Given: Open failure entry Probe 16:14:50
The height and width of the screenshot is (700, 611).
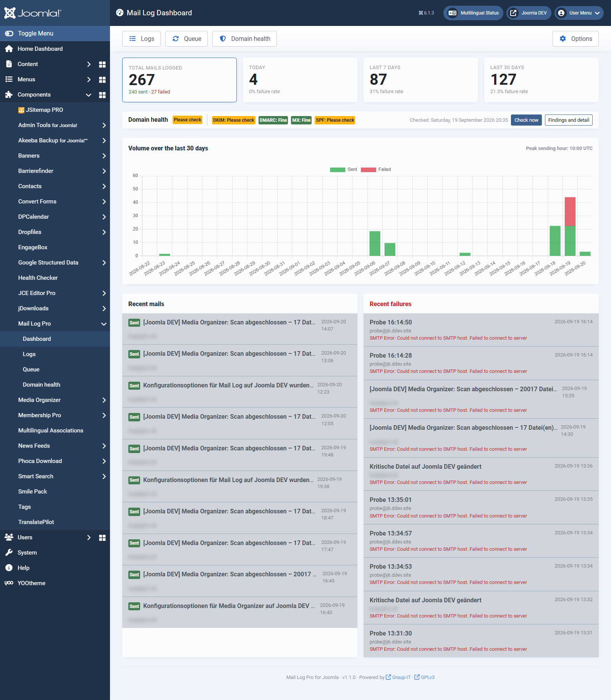Looking at the screenshot, I should [x=481, y=330].
